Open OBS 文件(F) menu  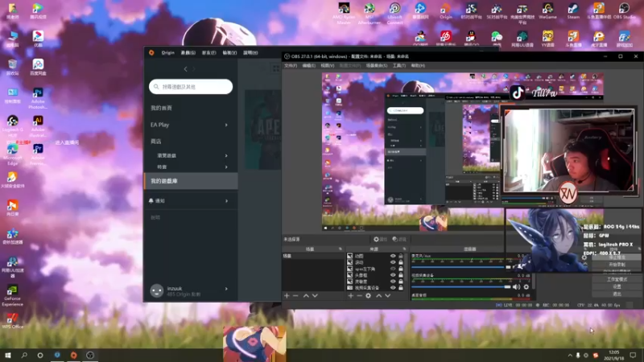[291, 65]
